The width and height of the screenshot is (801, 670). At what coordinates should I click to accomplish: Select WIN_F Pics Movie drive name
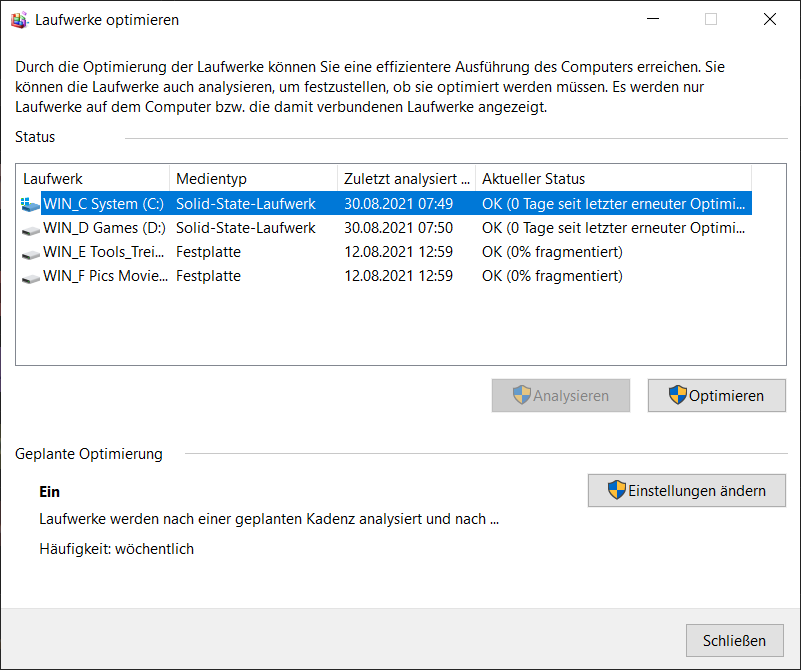(103, 276)
